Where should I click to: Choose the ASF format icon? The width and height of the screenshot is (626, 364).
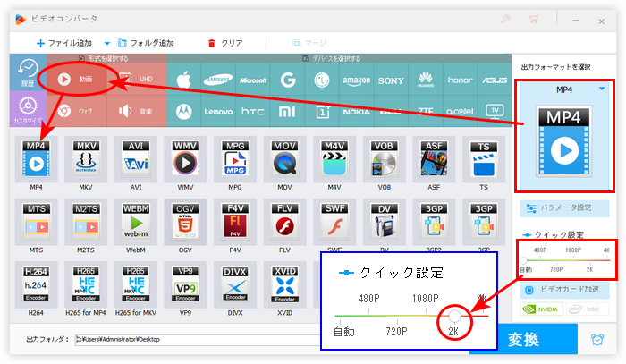pyautogui.click(x=434, y=159)
